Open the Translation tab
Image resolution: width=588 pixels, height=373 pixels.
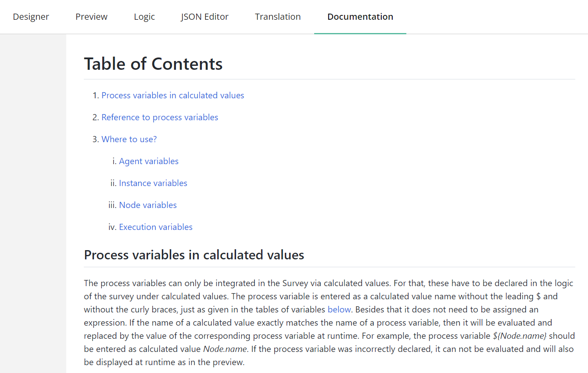[x=278, y=17]
